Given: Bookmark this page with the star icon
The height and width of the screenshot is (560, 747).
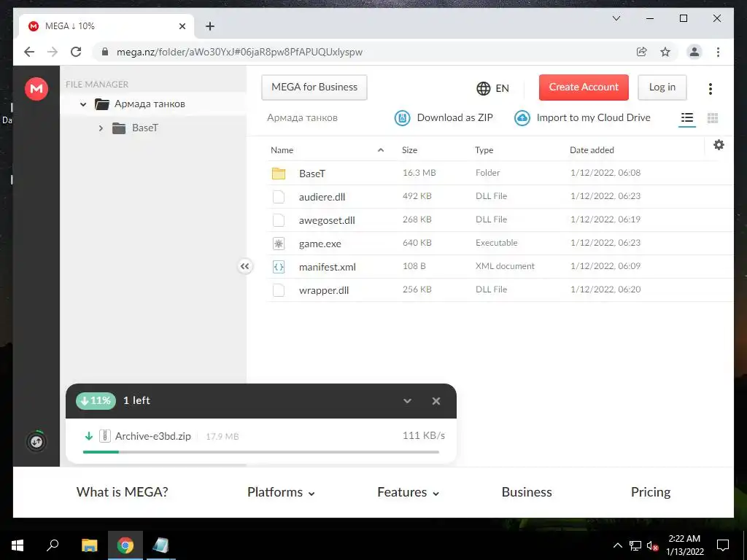Looking at the screenshot, I should pyautogui.click(x=665, y=52).
